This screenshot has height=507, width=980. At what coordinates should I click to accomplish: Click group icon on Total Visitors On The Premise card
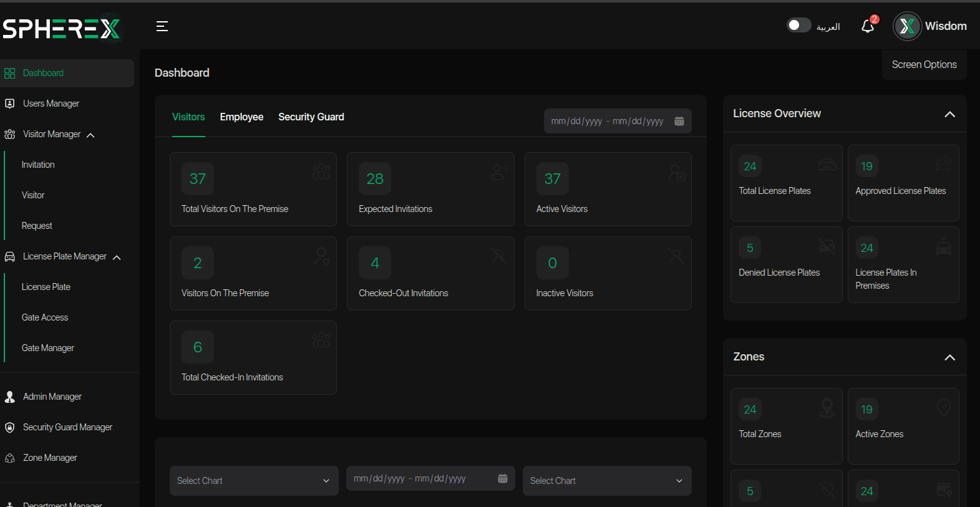coord(321,171)
